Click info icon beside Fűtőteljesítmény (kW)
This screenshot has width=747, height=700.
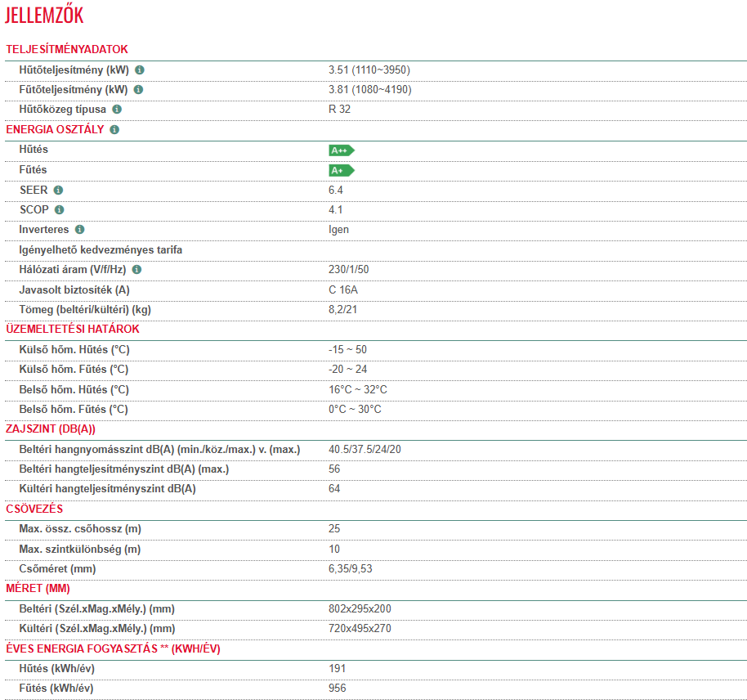tap(138, 90)
